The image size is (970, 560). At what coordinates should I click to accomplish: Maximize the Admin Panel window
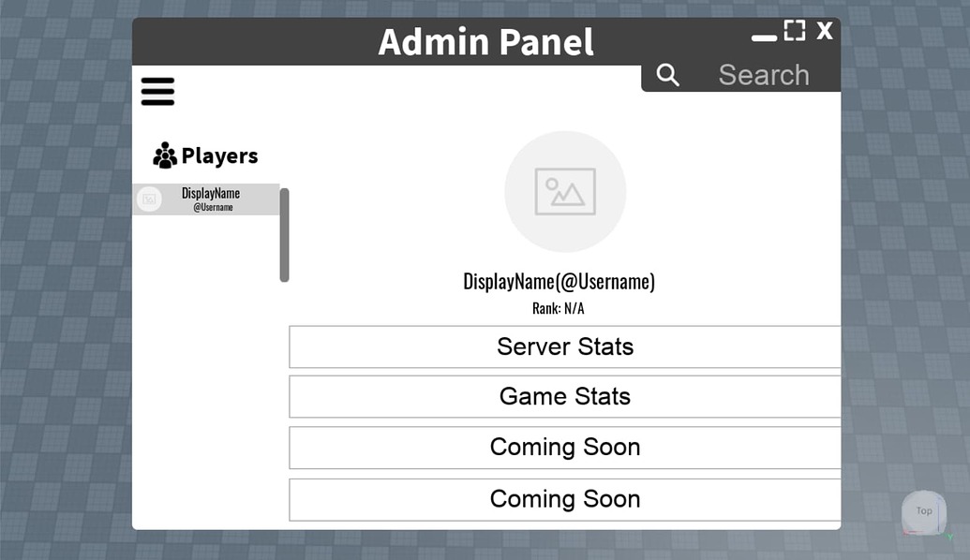click(793, 30)
